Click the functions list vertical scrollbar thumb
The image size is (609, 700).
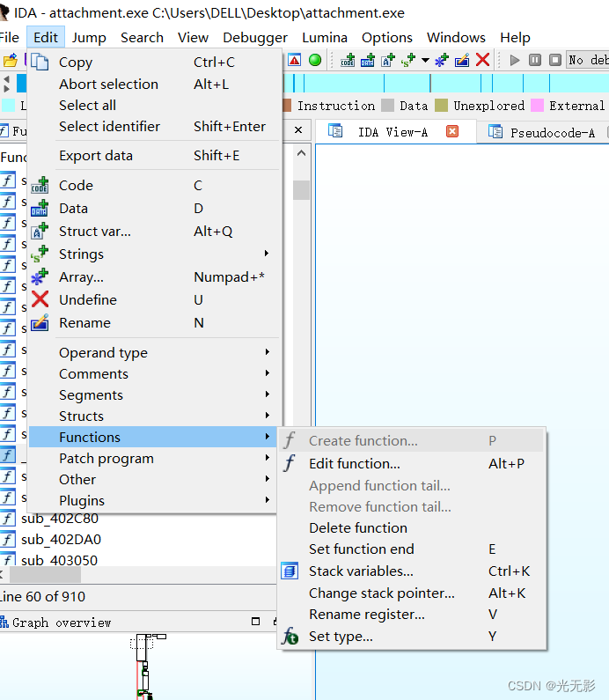(301, 189)
